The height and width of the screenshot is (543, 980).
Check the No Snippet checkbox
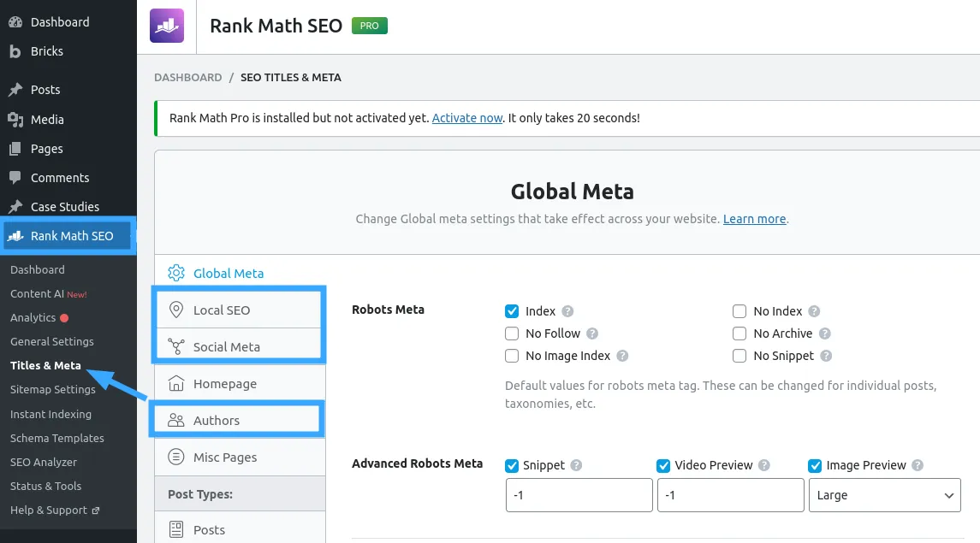coord(739,356)
